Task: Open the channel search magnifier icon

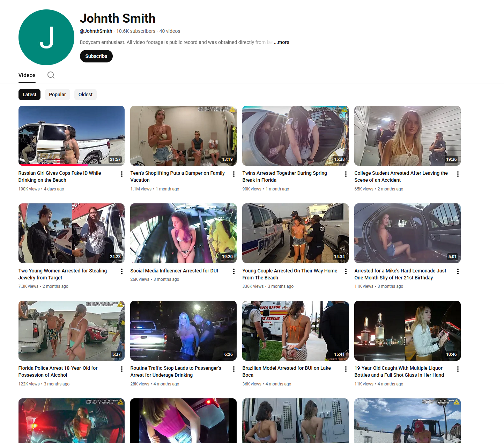Action: 51,75
